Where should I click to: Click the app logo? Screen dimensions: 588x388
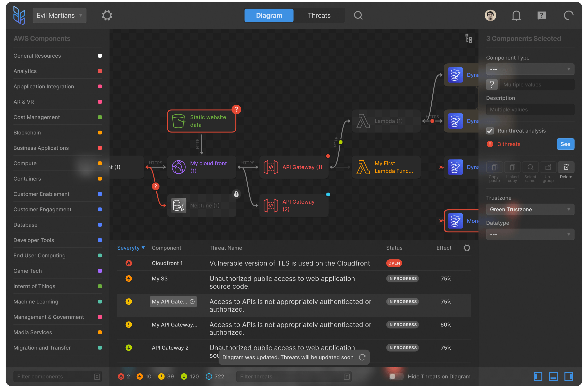click(19, 15)
